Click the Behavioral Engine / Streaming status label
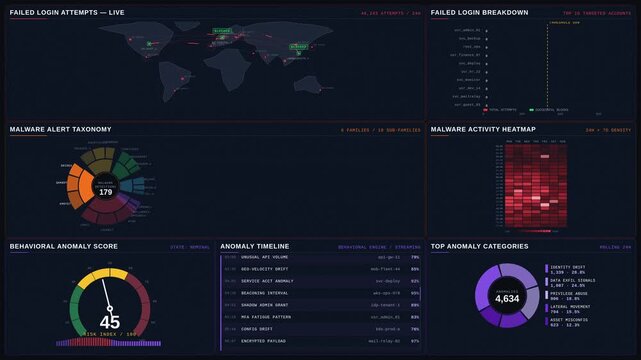The width and height of the screenshot is (641, 360). (379, 247)
